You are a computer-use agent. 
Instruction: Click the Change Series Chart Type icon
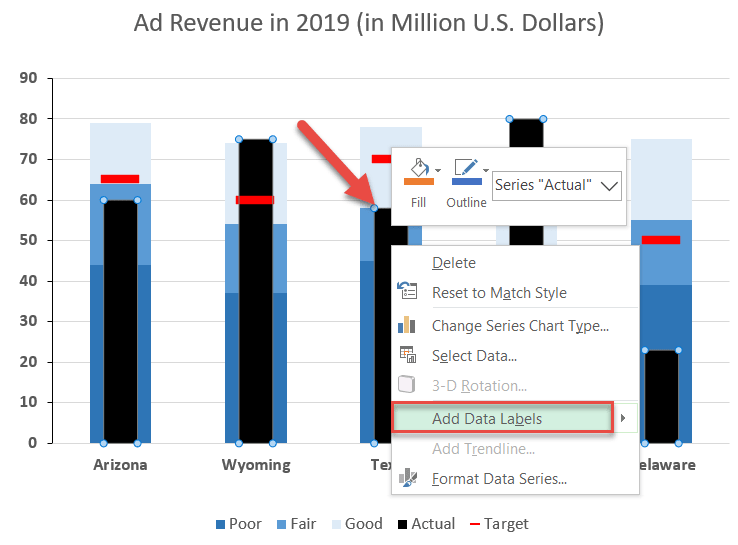(407, 325)
